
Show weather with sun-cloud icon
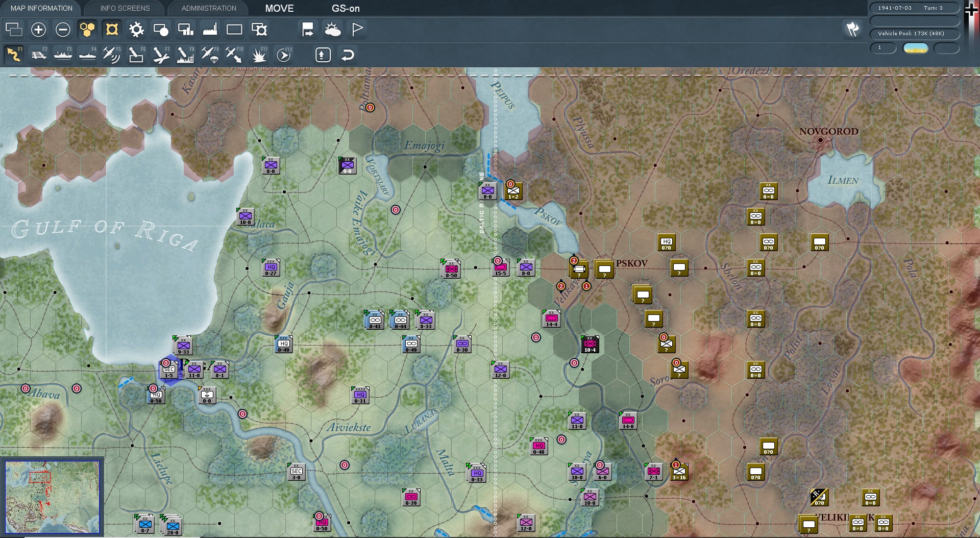(333, 30)
